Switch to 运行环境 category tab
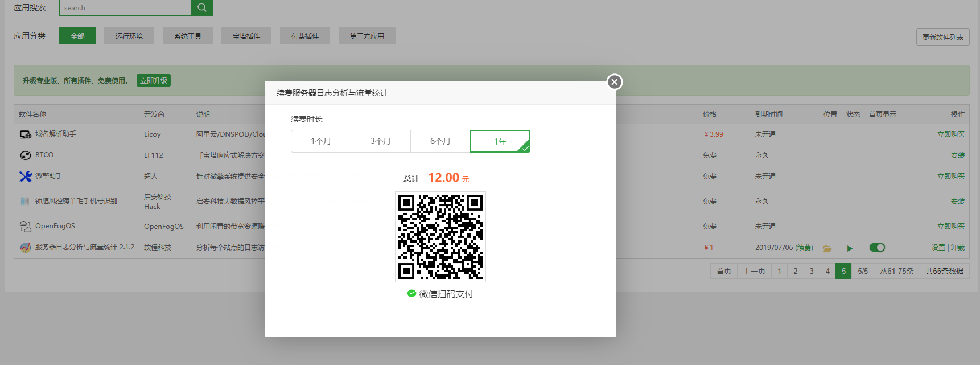Image resolution: width=980 pixels, height=365 pixels. (129, 36)
